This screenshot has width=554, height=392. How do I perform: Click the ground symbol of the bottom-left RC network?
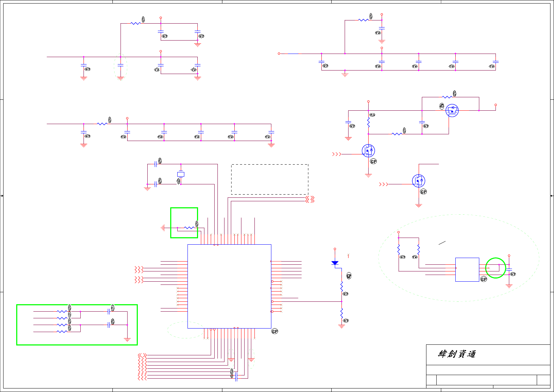point(127,340)
